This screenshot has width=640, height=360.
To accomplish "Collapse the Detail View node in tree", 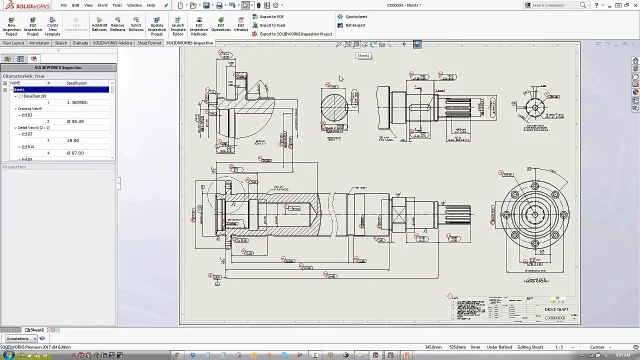I will [16, 128].
